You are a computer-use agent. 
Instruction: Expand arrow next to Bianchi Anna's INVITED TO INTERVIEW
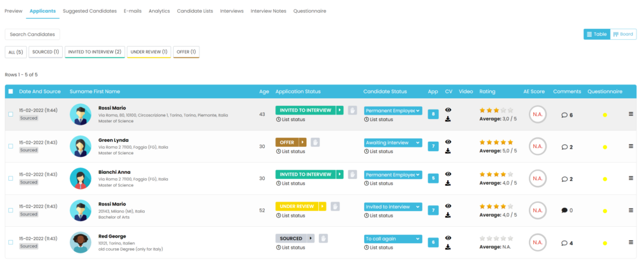pyautogui.click(x=340, y=175)
